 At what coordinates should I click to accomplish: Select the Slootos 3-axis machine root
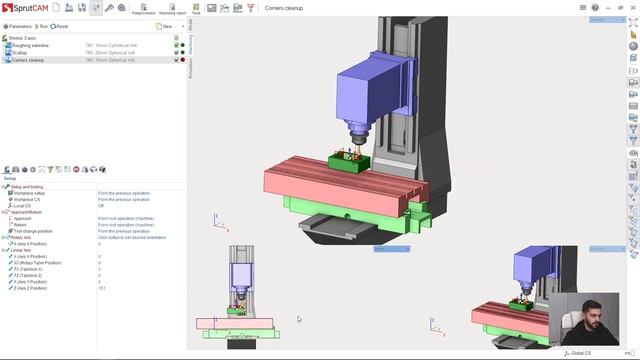[19, 38]
